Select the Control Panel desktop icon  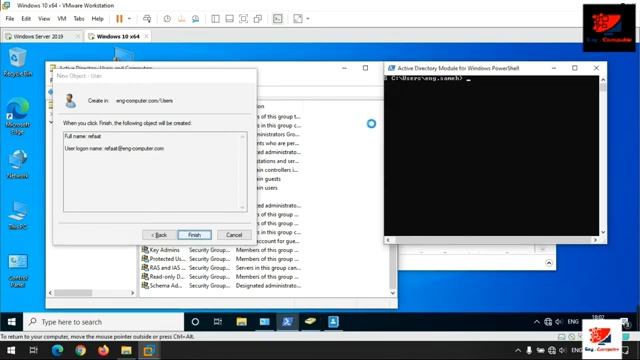(x=18, y=270)
